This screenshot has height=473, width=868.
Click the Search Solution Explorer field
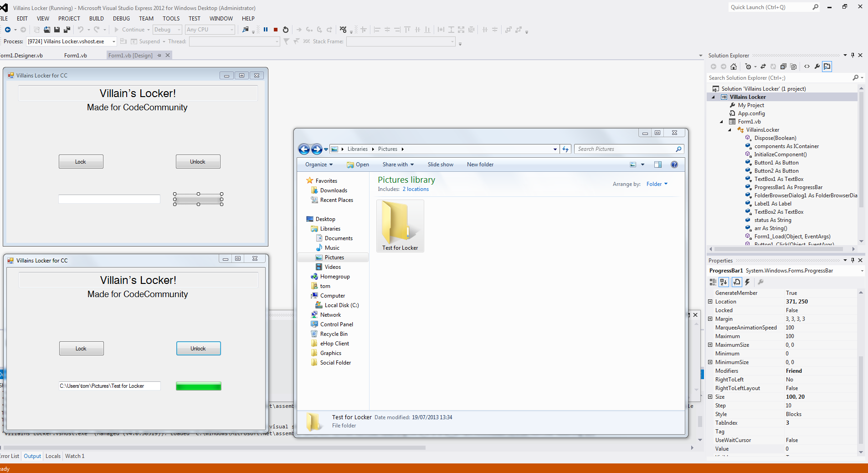click(779, 78)
